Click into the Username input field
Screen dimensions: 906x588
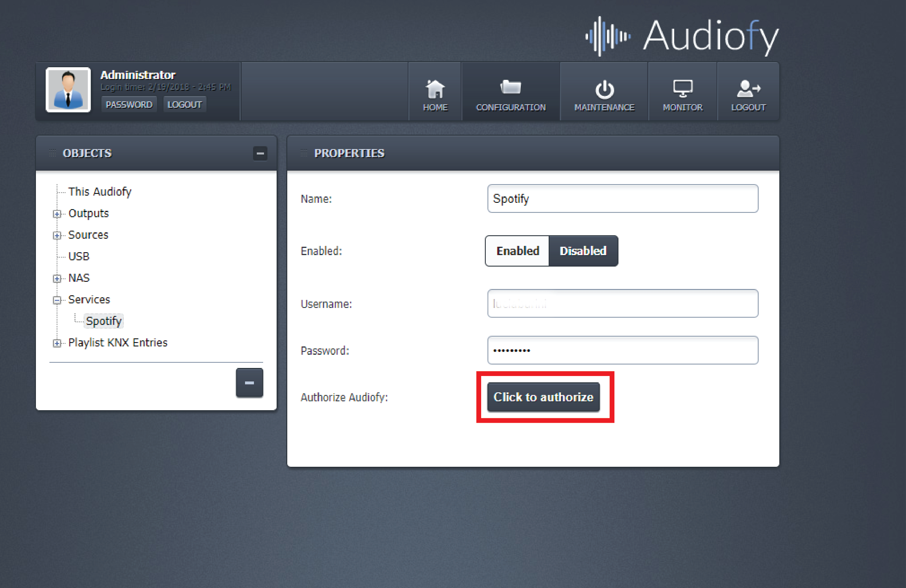pos(622,304)
